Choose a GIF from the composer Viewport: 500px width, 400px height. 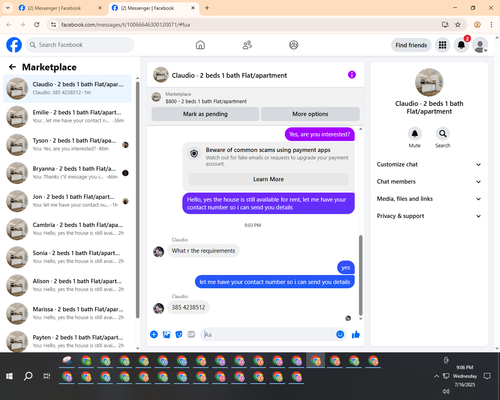tap(191, 334)
